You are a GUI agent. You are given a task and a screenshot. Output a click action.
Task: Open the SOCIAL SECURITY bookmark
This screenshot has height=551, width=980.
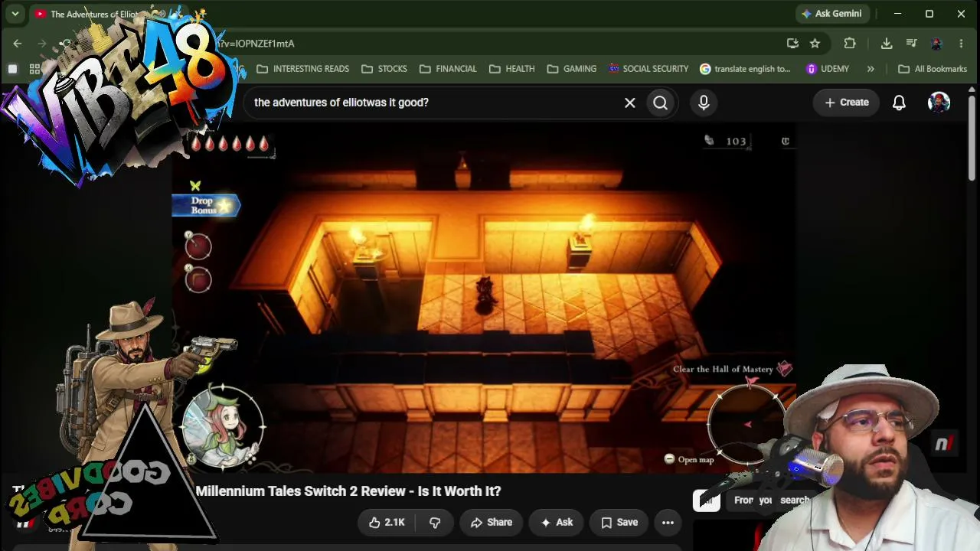[648, 69]
